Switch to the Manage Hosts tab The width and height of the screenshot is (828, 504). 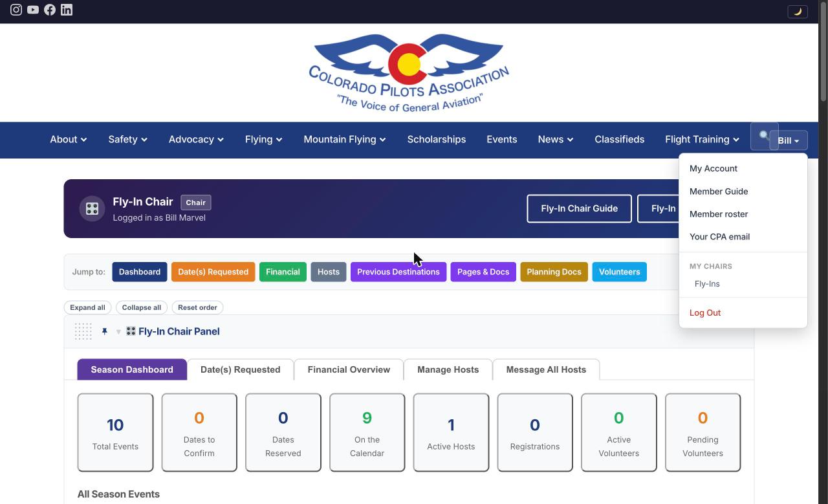click(x=448, y=369)
